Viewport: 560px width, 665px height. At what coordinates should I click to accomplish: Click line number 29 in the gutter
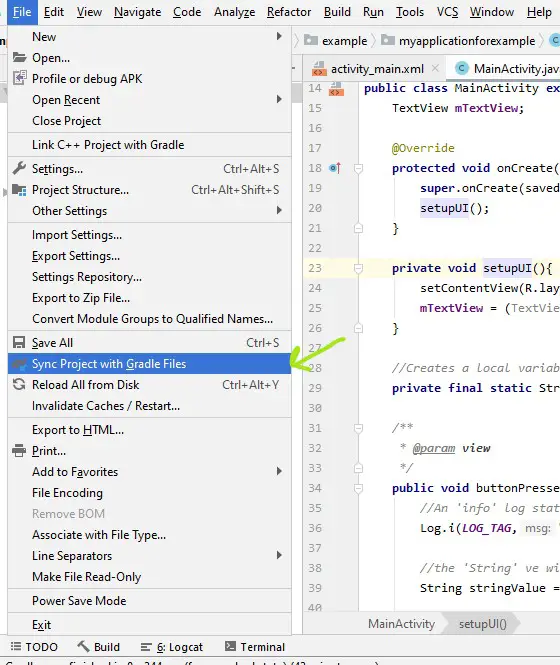click(x=315, y=388)
